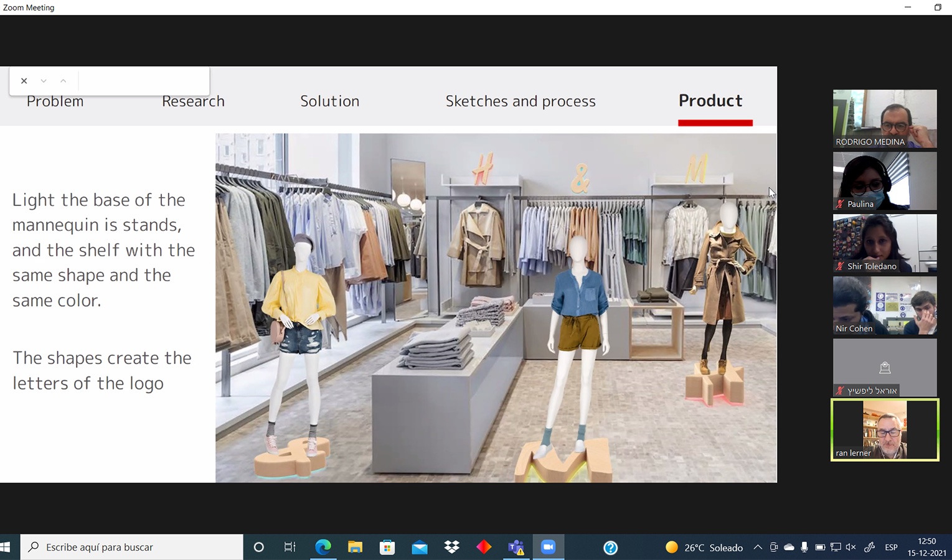Open Microsoft Edge from the taskbar
This screenshot has width=952, height=560.
[323, 547]
